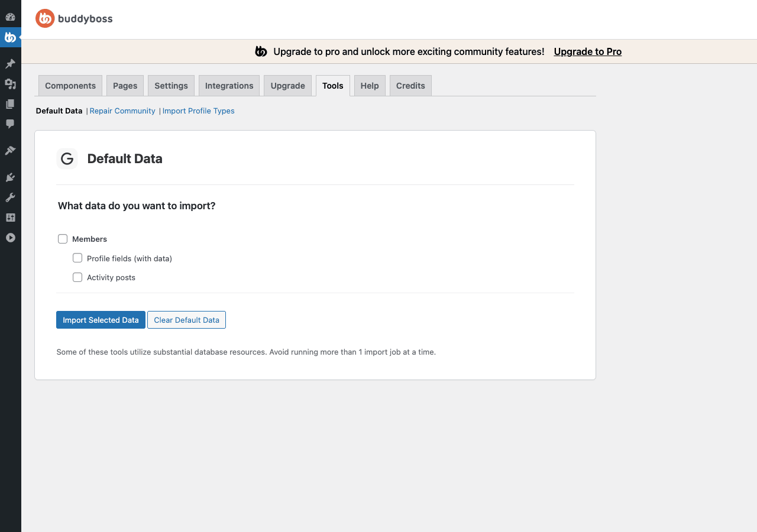
Task: Click the 'Default Data' panel title text
Action: click(125, 158)
